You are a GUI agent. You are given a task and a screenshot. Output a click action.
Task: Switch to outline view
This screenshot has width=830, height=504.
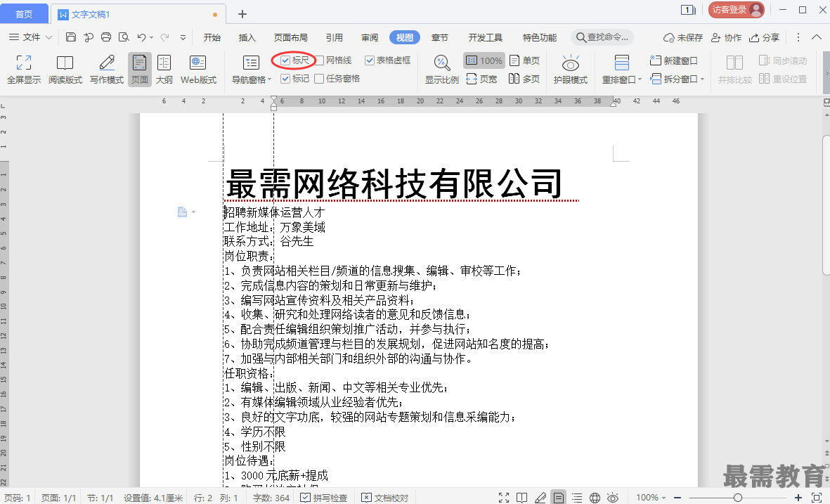[x=164, y=70]
